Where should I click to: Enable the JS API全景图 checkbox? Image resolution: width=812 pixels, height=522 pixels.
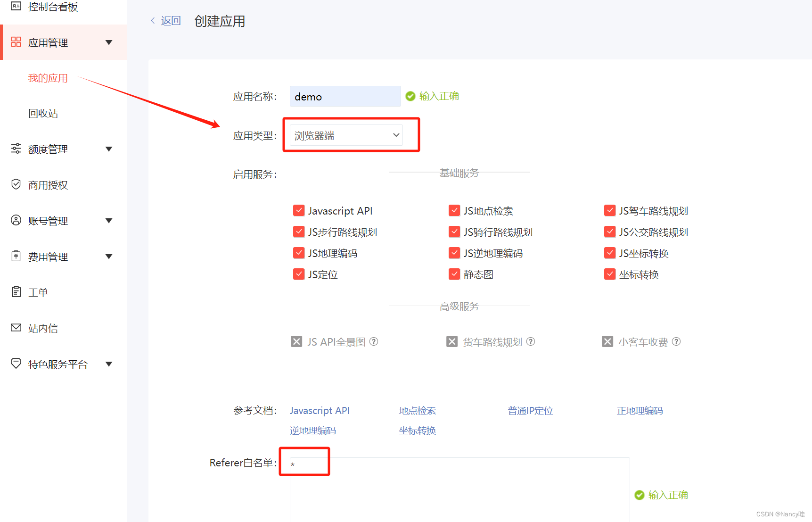coord(296,341)
